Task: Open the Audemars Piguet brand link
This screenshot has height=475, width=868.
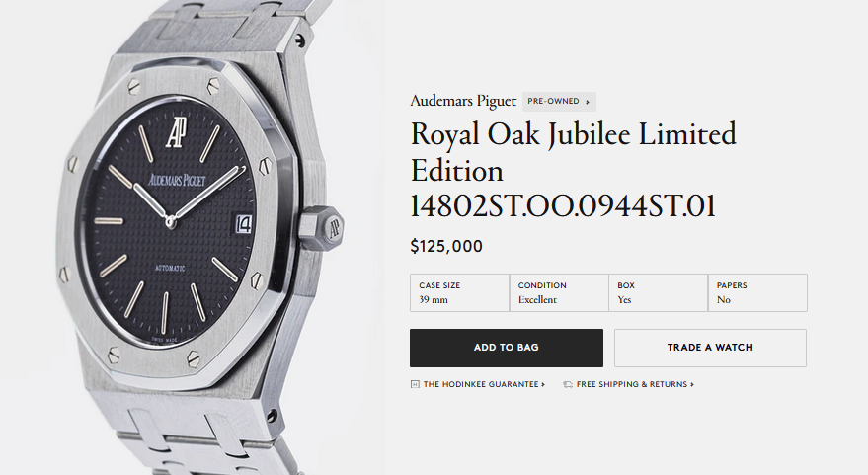Action: (x=463, y=102)
